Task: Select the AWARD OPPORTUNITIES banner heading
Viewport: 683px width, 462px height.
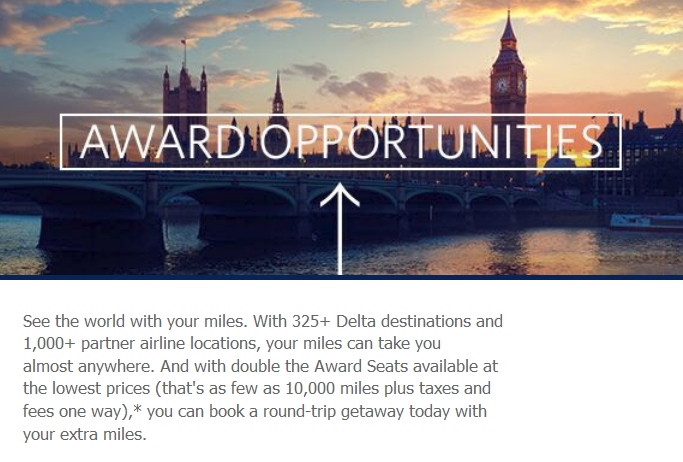Action: click(340, 145)
